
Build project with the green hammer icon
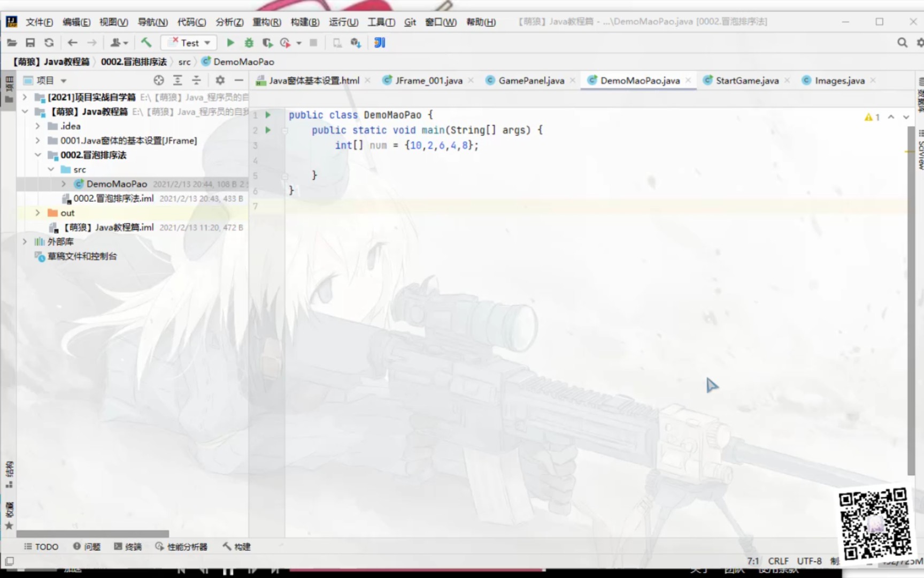146,43
